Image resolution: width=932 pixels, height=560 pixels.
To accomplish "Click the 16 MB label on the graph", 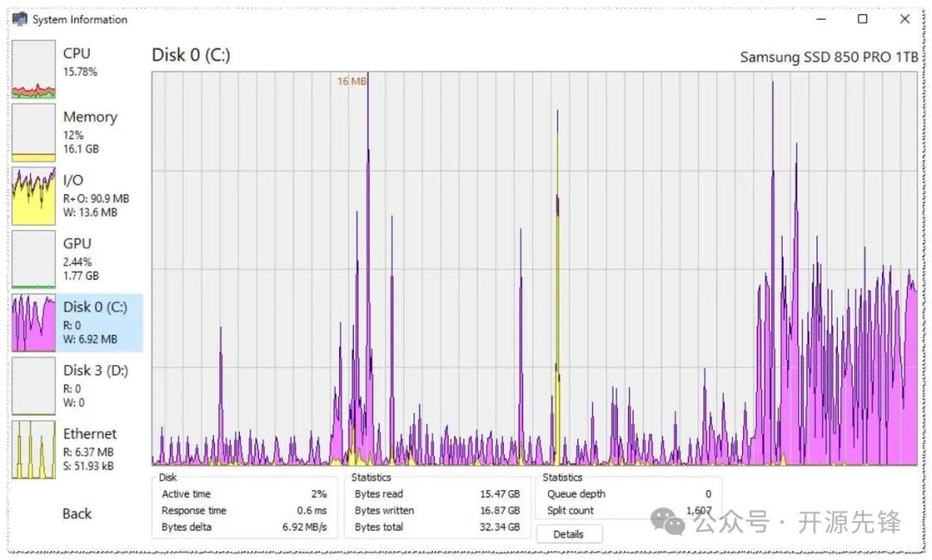I will (x=351, y=81).
